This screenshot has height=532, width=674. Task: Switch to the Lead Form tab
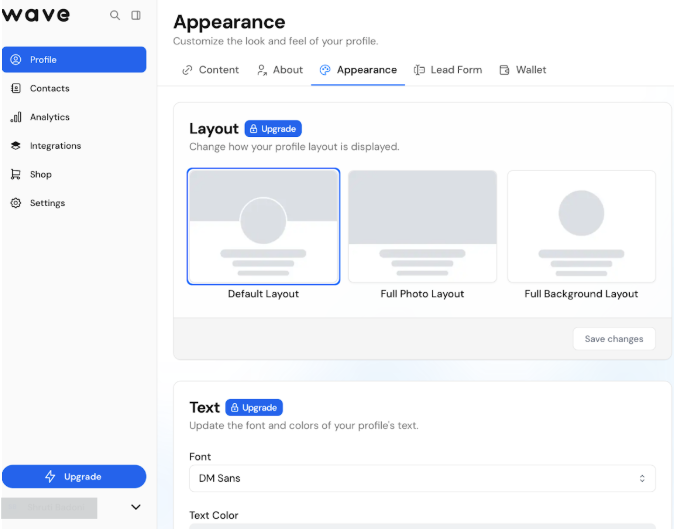(x=447, y=70)
